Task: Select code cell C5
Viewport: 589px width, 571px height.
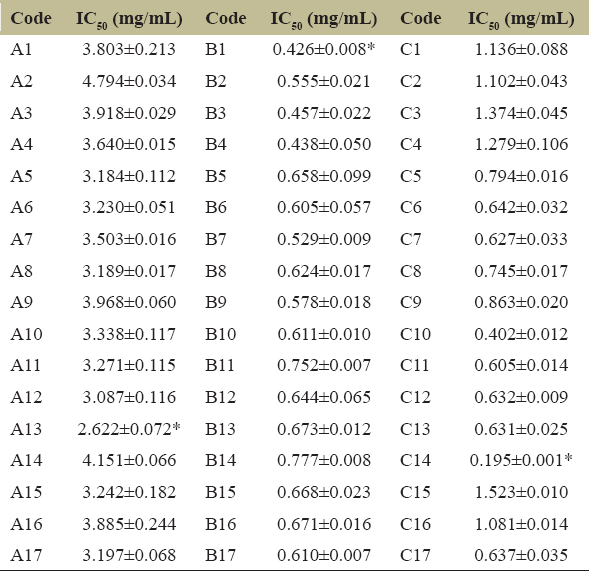Action: [411, 176]
